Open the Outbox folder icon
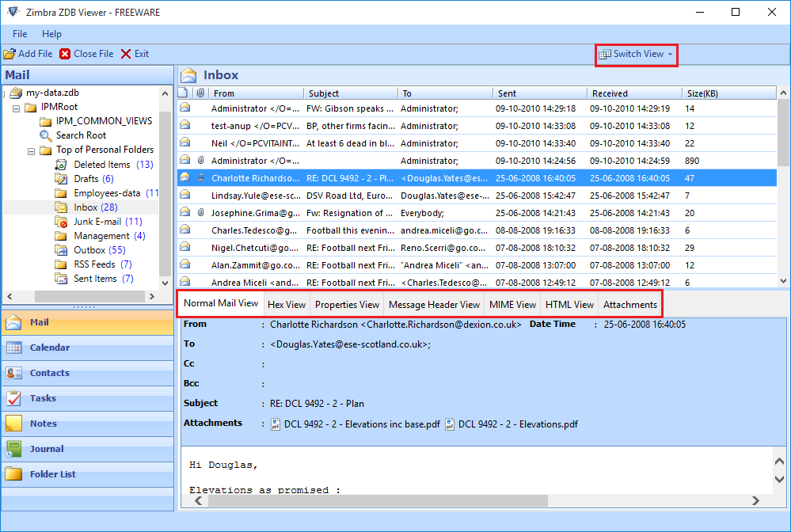The height and width of the screenshot is (532, 791). point(60,250)
